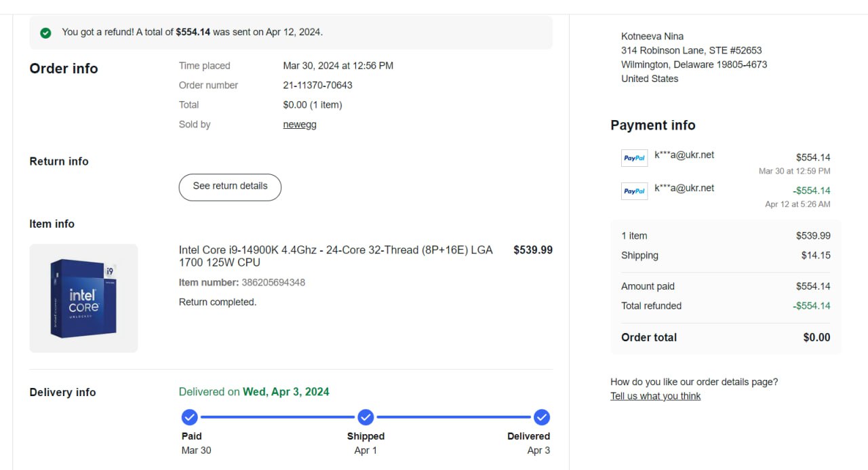868x470 pixels.
Task: Select the Delivered step checkmark circle
Action: click(x=541, y=417)
